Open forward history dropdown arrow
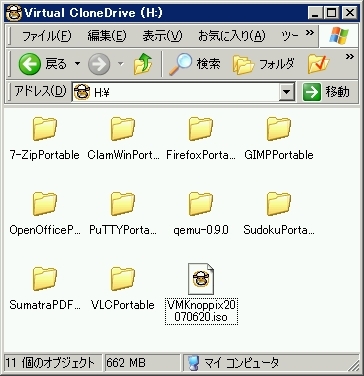Screen dimensions: 364x376 click(x=121, y=63)
